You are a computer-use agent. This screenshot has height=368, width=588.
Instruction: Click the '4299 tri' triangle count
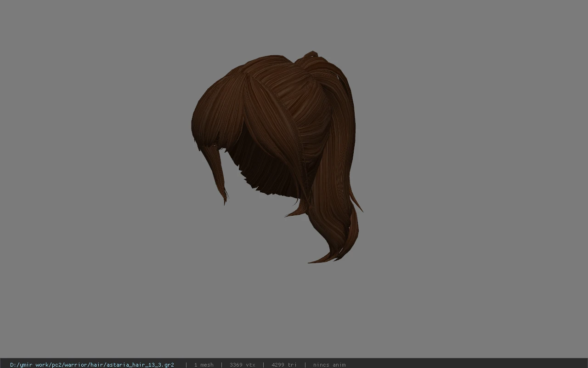pyautogui.click(x=284, y=365)
